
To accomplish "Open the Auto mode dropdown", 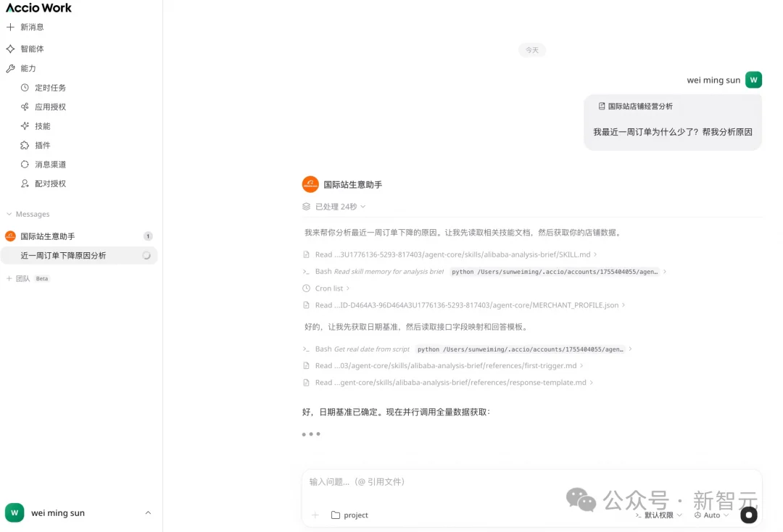I will tap(710, 515).
